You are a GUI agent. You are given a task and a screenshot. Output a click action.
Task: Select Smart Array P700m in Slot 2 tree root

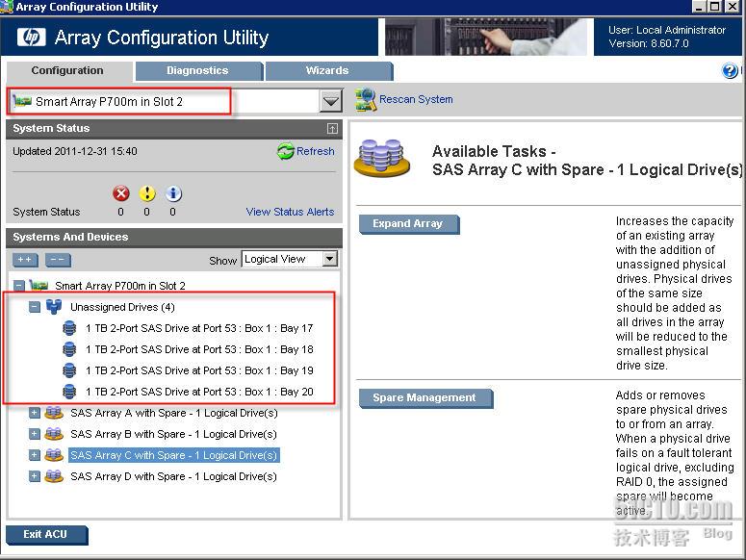click(x=120, y=286)
